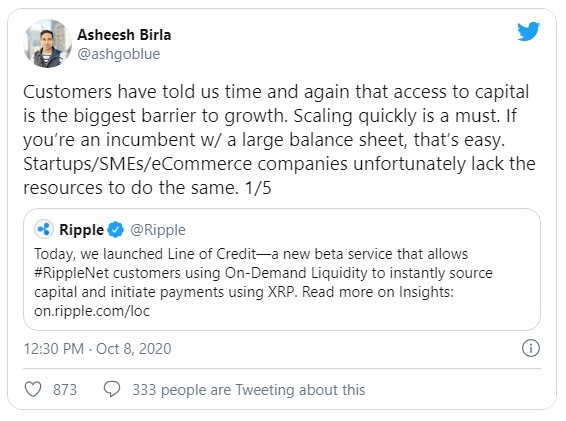Click the Ripple logo avatar
The width and height of the screenshot is (566, 421).
pos(44,229)
